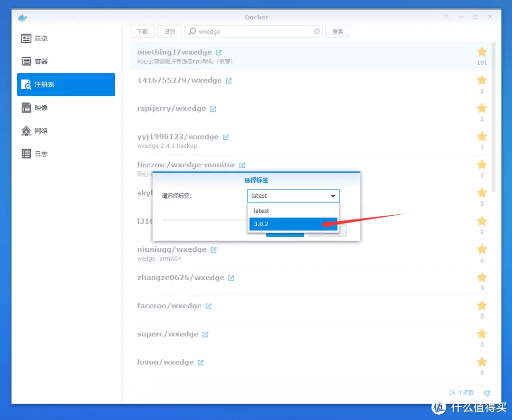Image resolution: width=512 pixels, height=420 pixels.
Task: Click the 搜索 search button
Action: [x=338, y=31]
